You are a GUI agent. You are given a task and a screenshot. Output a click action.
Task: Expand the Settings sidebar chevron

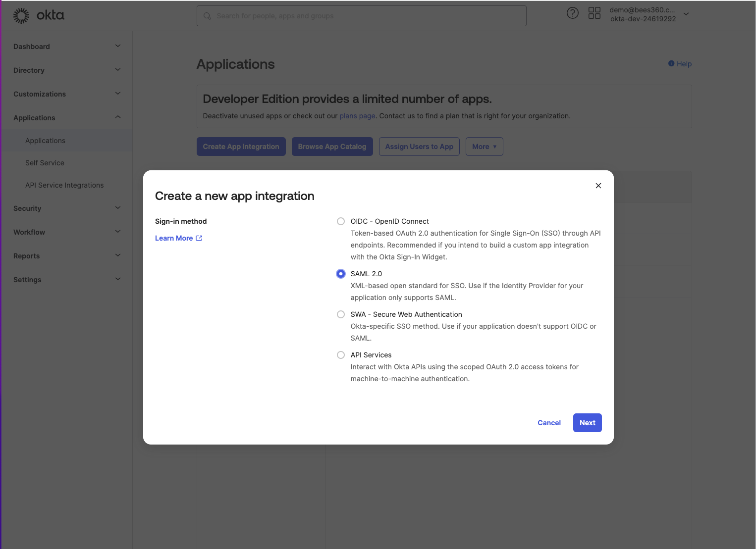(118, 279)
